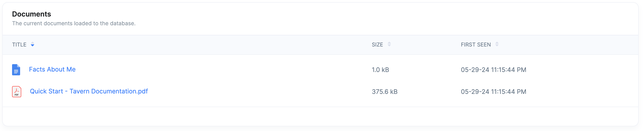Sort documents by the SIZE column header
Image resolution: width=644 pixels, height=131 pixels.
click(377, 44)
